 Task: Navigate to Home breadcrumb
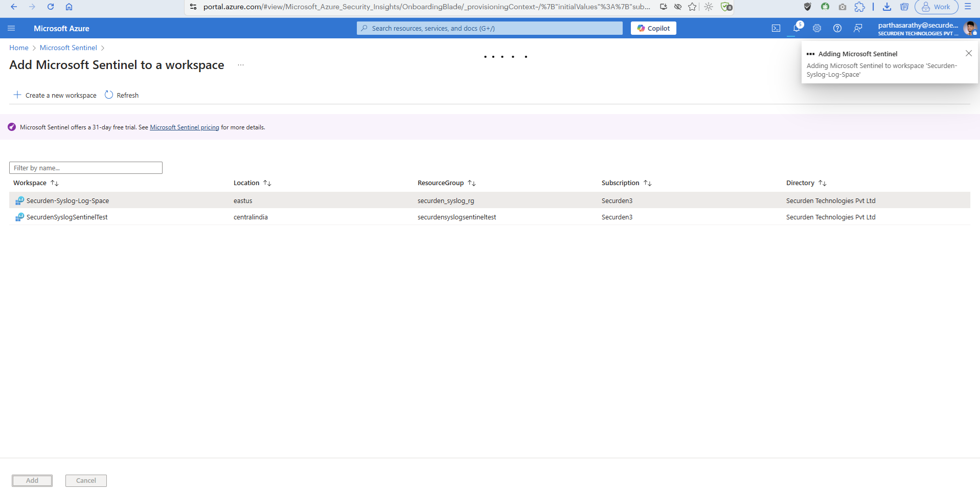click(x=19, y=48)
